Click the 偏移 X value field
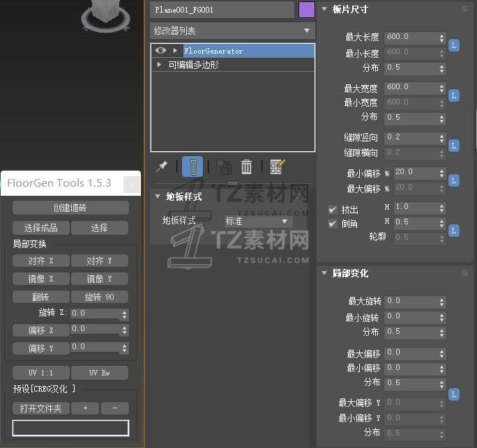The width and height of the screenshot is (477, 448). click(96, 329)
